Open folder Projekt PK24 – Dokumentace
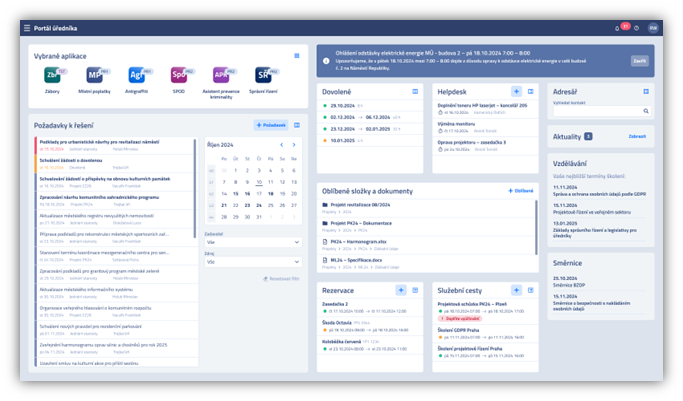Viewport: 683px width, 401px height. [357, 223]
